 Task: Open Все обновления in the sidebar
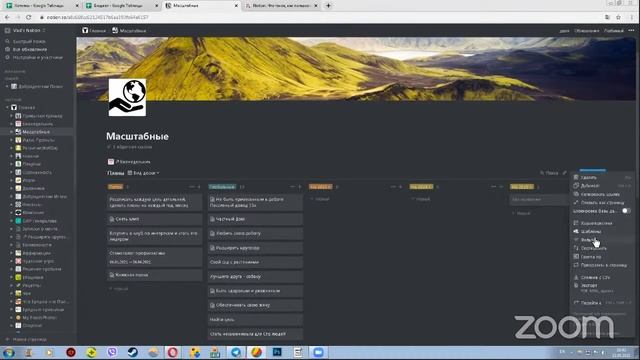29,49
